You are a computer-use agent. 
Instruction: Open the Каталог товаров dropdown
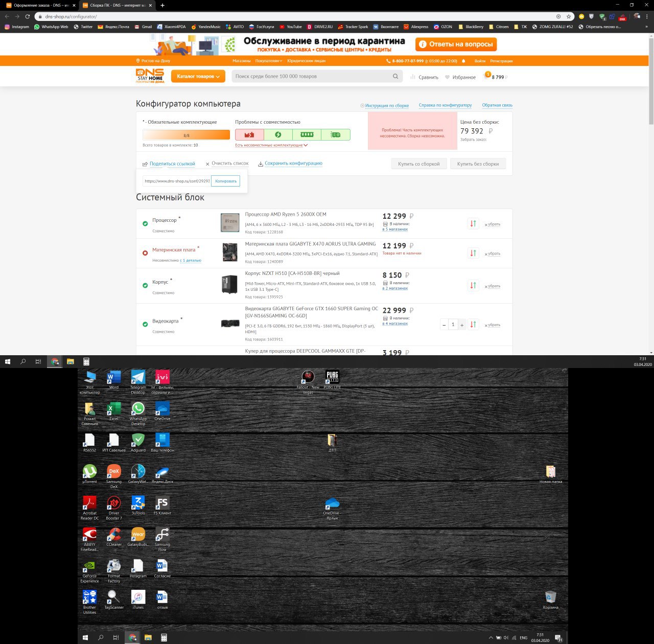(198, 76)
